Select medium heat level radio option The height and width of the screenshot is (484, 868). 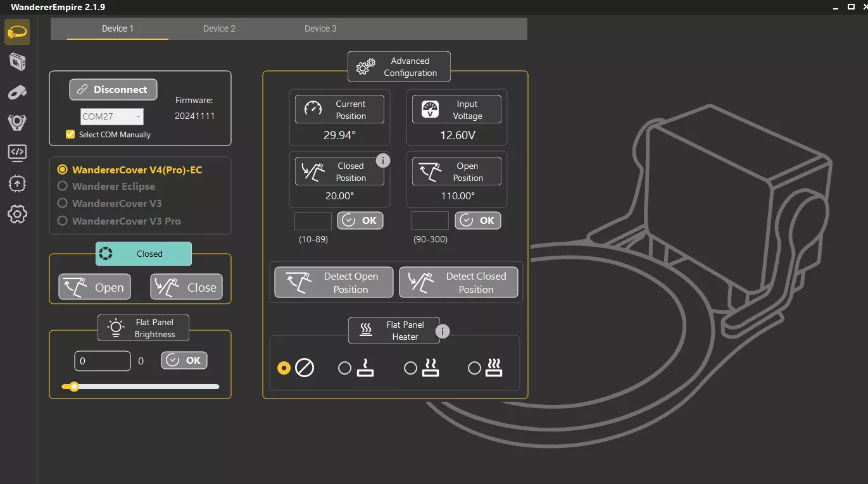(410, 368)
